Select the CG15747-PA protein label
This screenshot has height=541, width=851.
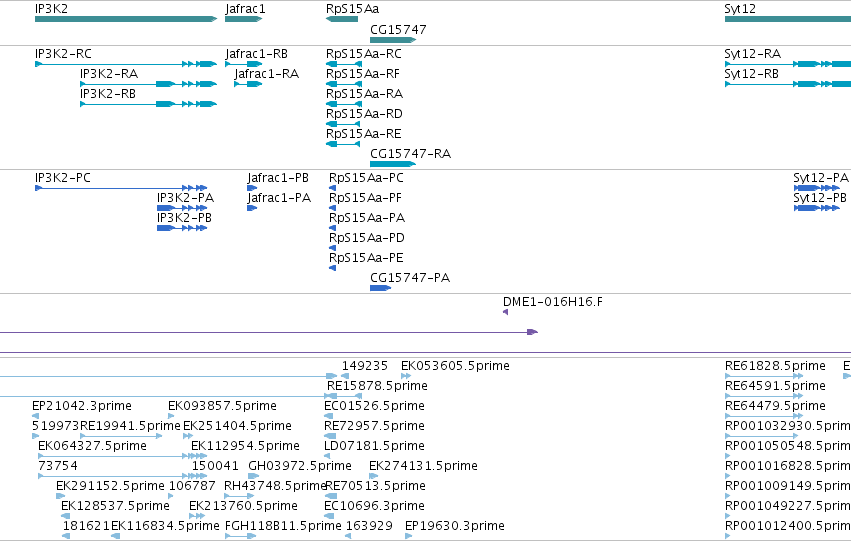pyautogui.click(x=410, y=278)
